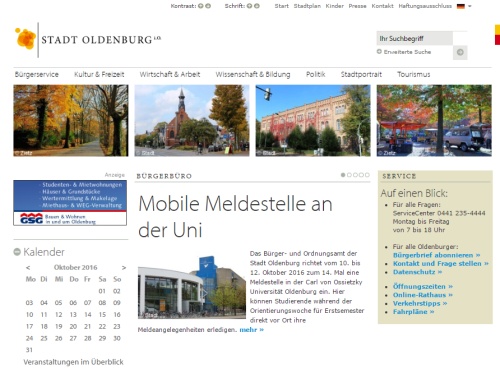Click the Stadt Oldenburg orange logo
The image size is (500, 369).
pyautogui.click(x=25, y=39)
